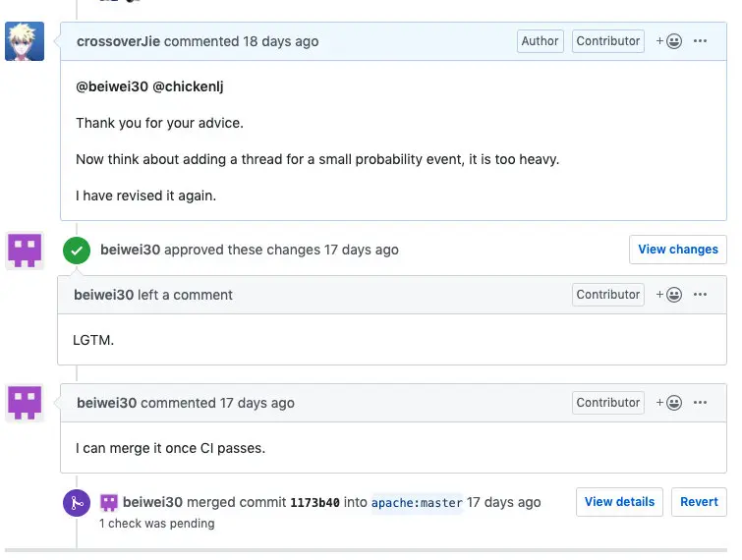Open more options for LGTM comment
Viewport: 742px width, 560px height.
tap(700, 295)
